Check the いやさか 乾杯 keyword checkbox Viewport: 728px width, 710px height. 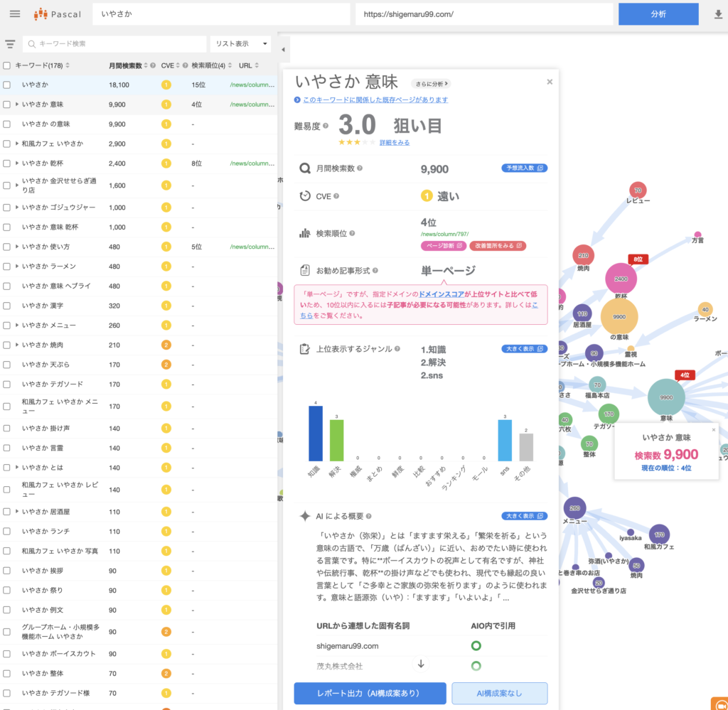tap(7, 163)
